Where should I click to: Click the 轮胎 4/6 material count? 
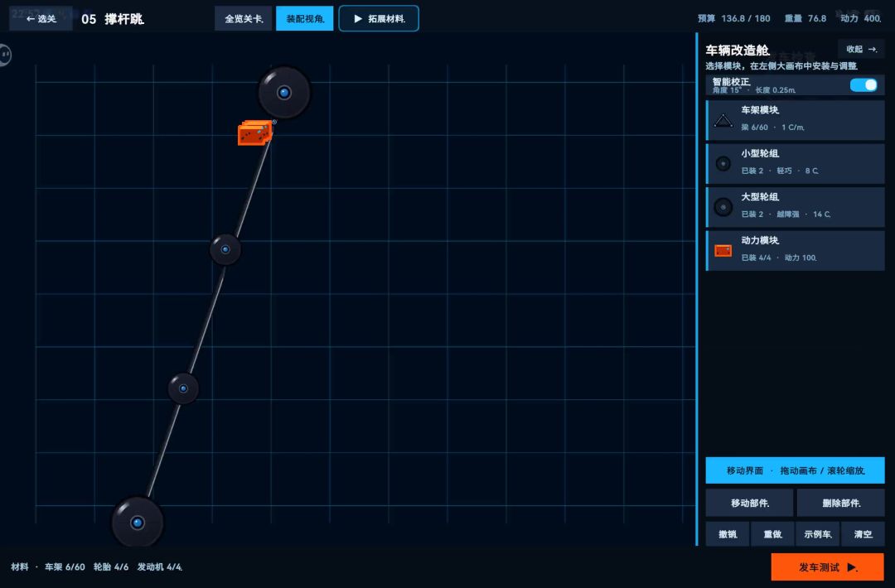111,567
